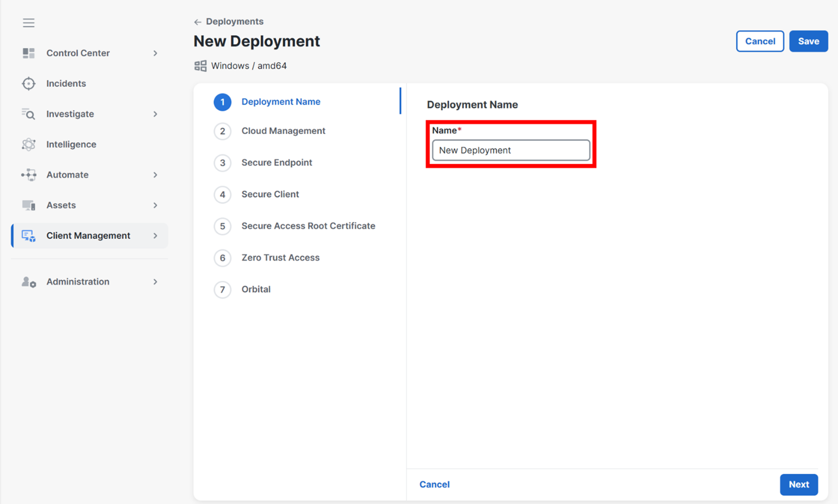Expand the Client Management chevron
The image size is (838, 504).
155,236
